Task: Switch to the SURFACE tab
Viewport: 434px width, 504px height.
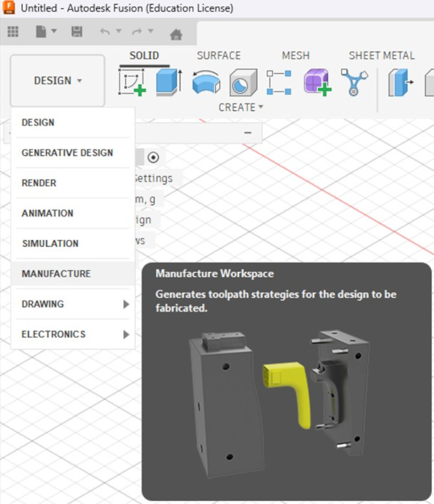Action: pos(219,55)
